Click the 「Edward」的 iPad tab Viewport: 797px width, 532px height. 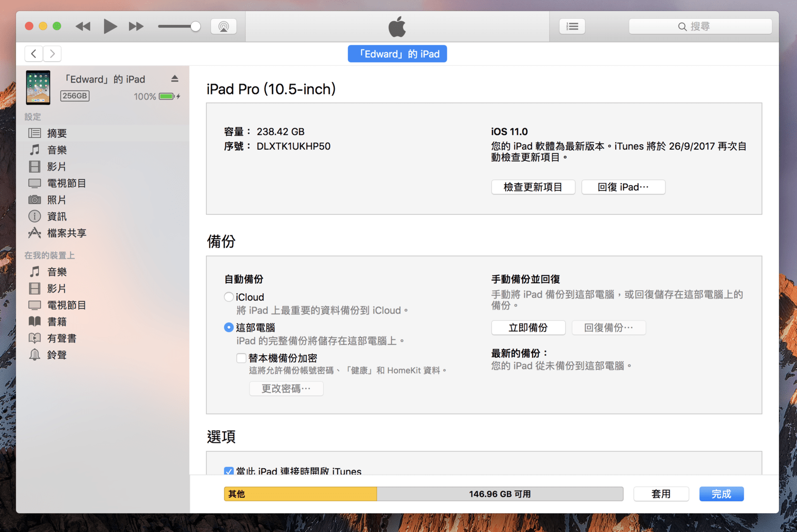[x=397, y=54]
